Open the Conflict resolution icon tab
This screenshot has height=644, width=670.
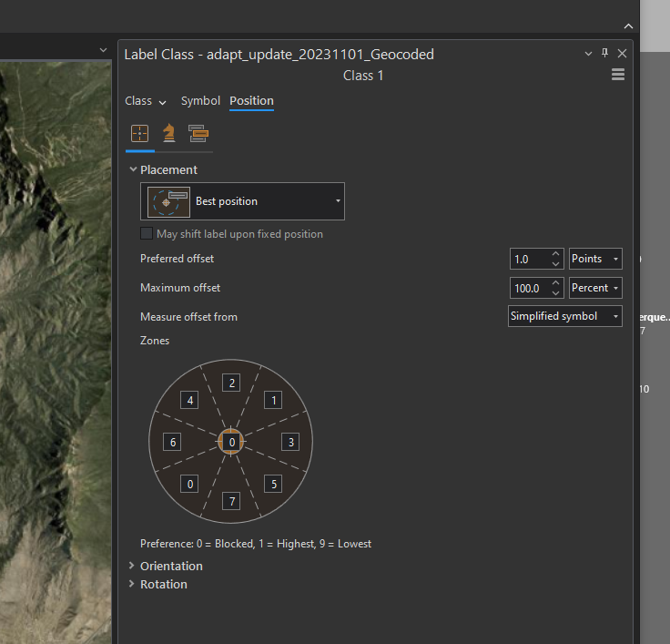pyautogui.click(x=198, y=133)
